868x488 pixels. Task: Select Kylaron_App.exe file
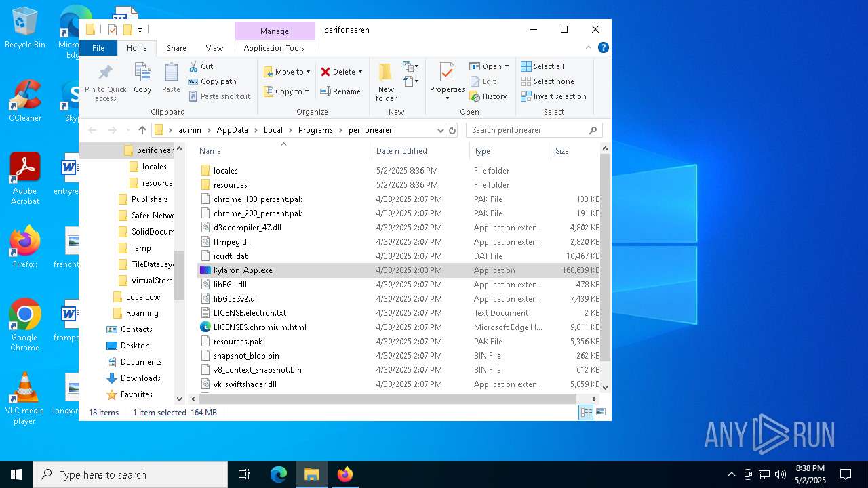pyautogui.click(x=399, y=270)
